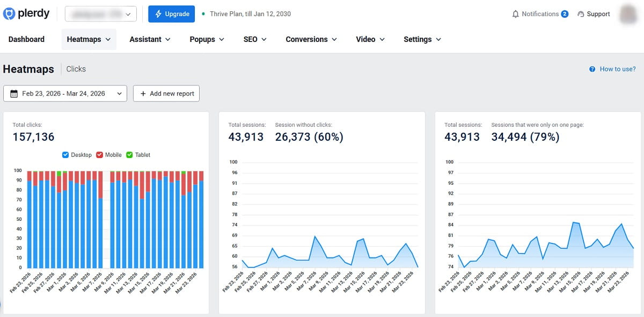Click the tallest peak in the sessions chart
Image resolution: width=644 pixels, height=317 pixels.
coord(316,235)
